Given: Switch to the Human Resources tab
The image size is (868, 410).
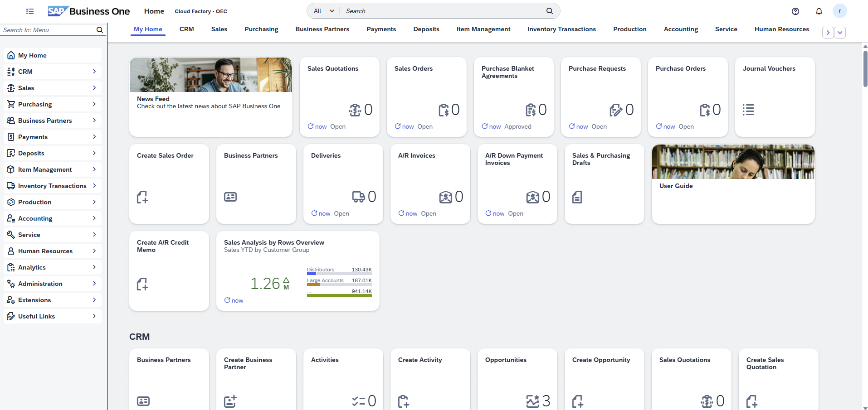Looking at the screenshot, I should 781,29.
